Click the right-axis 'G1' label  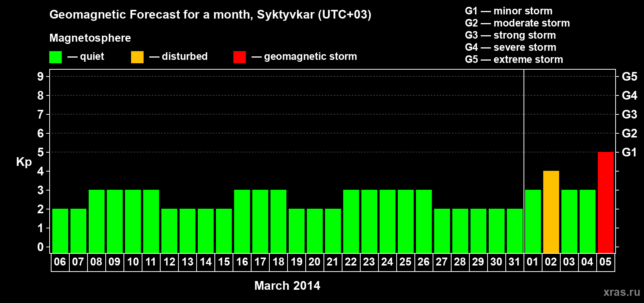(x=630, y=152)
